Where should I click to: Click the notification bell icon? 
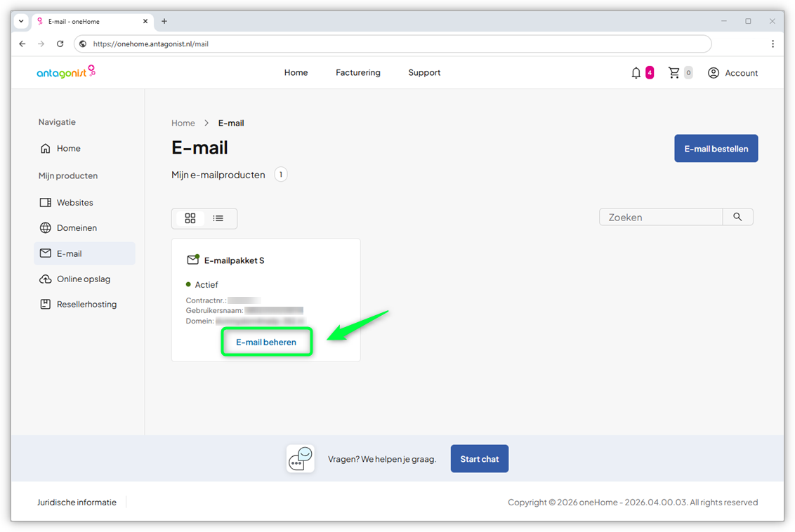pyautogui.click(x=636, y=73)
